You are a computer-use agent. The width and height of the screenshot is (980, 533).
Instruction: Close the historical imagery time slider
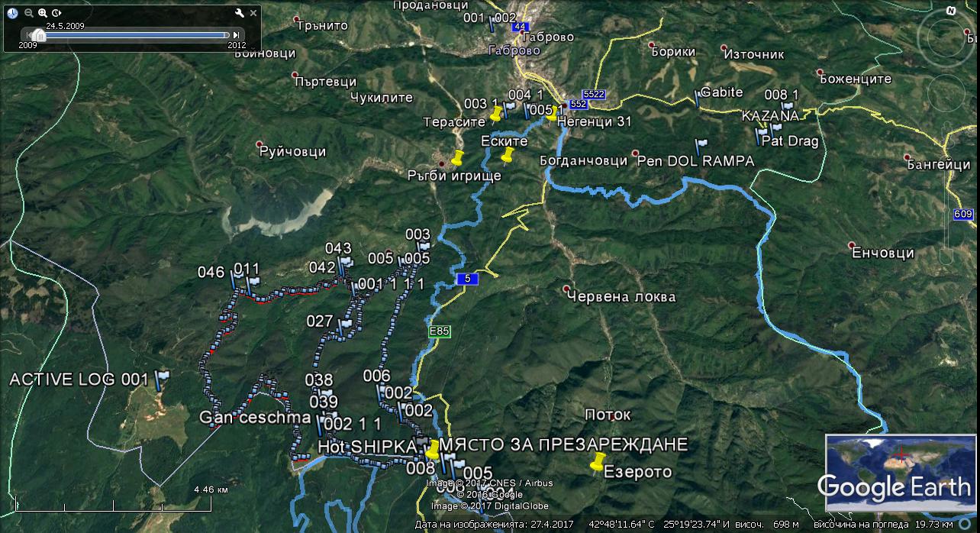click(253, 13)
